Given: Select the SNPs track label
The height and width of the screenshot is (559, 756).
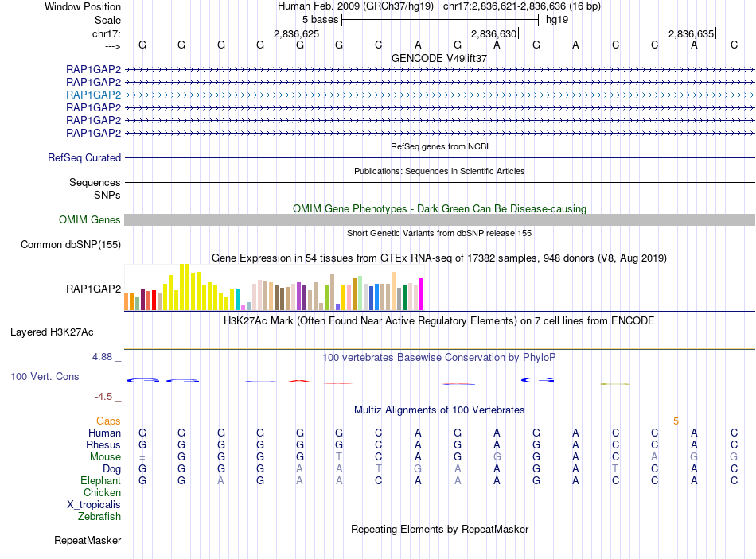Looking at the screenshot, I should coord(107,195).
